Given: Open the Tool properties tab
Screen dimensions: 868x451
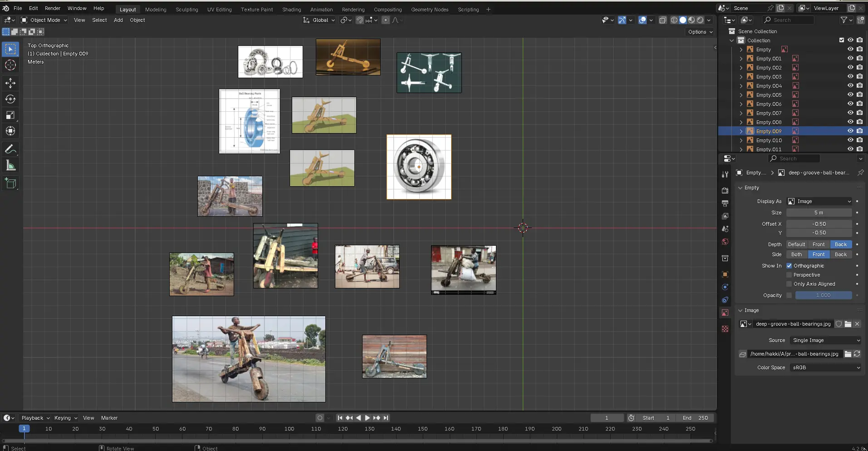Looking at the screenshot, I should 725,174.
